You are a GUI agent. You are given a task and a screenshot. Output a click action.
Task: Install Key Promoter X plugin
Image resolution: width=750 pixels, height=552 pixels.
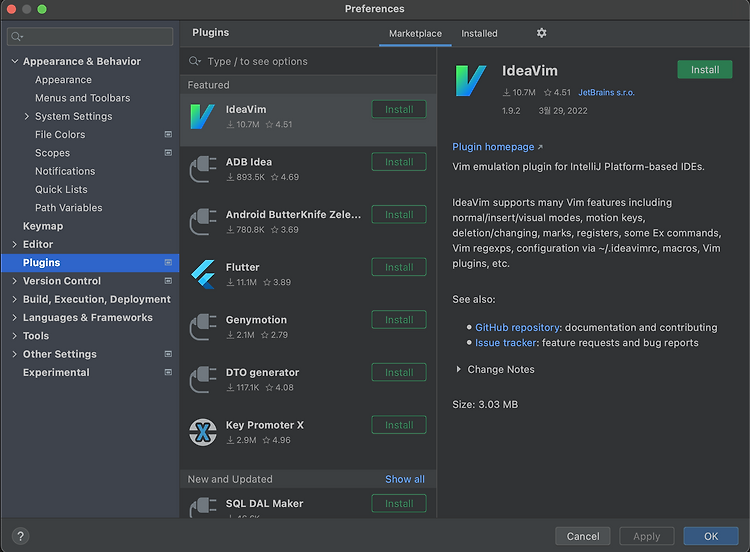click(x=399, y=425)
